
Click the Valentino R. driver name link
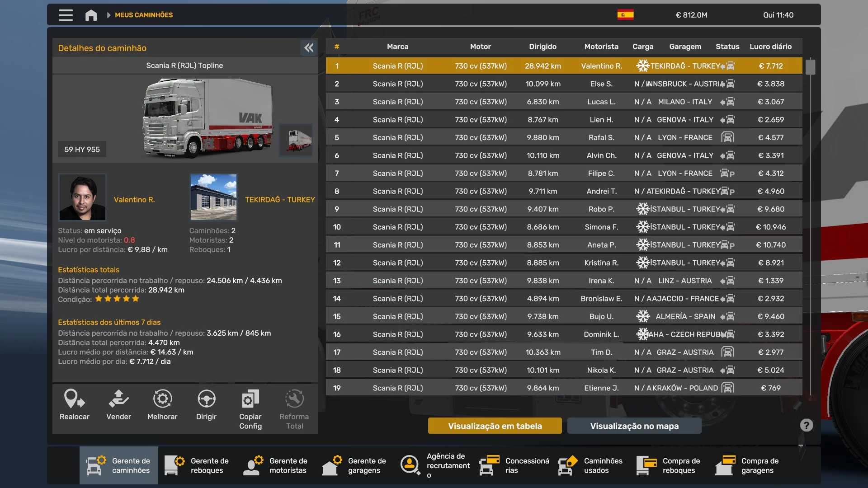(x=134, y=199)
